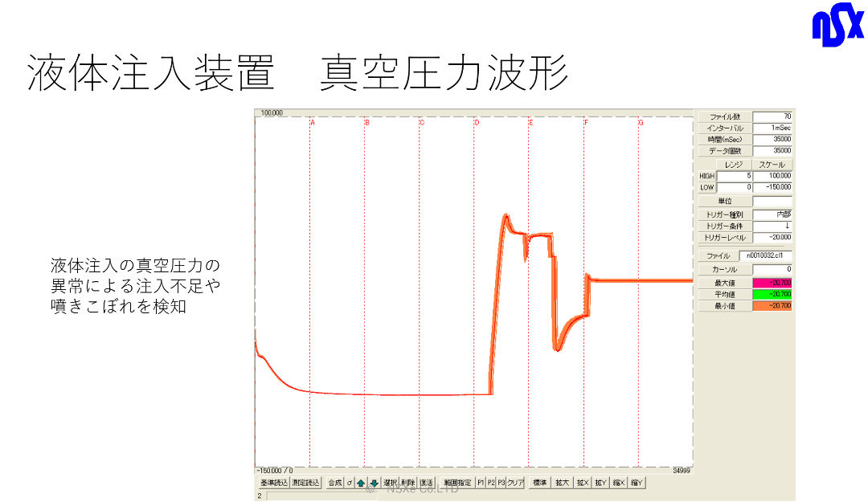
Task: Select the レンジ tab header
Action: pos(734,165)
